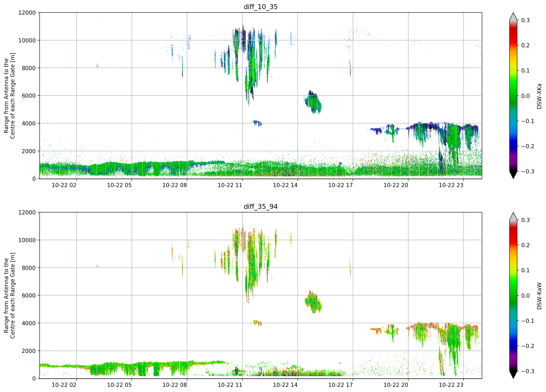Click the −0.1 tick on DSW-KaW colorbar
This screenshot has height=392, width=546.
528,321
